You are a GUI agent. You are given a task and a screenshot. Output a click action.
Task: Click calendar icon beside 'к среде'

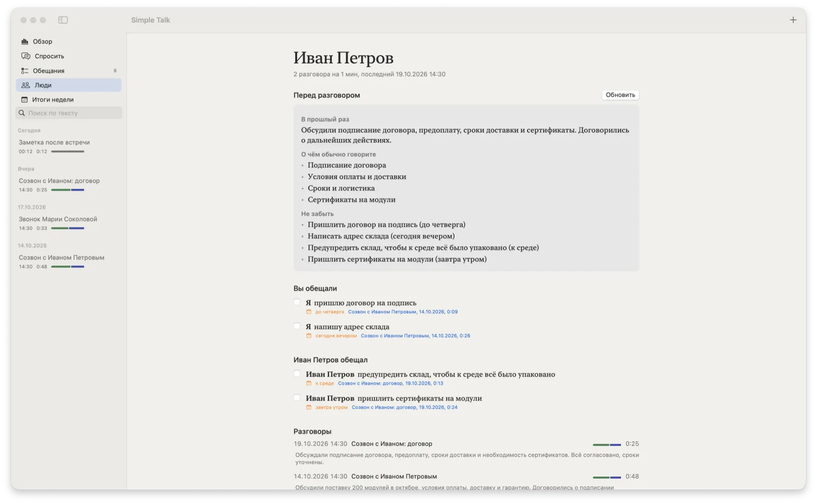(309, 383)
